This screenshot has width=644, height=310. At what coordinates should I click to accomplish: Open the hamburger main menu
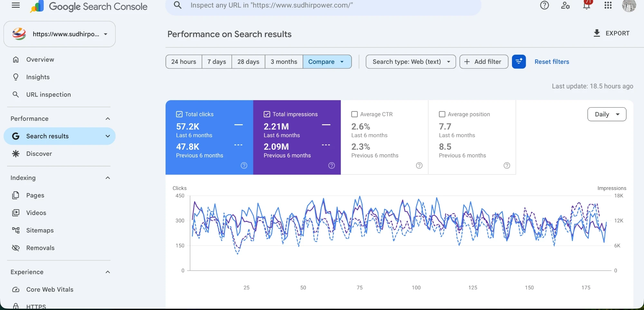click(x=15, y=5)
